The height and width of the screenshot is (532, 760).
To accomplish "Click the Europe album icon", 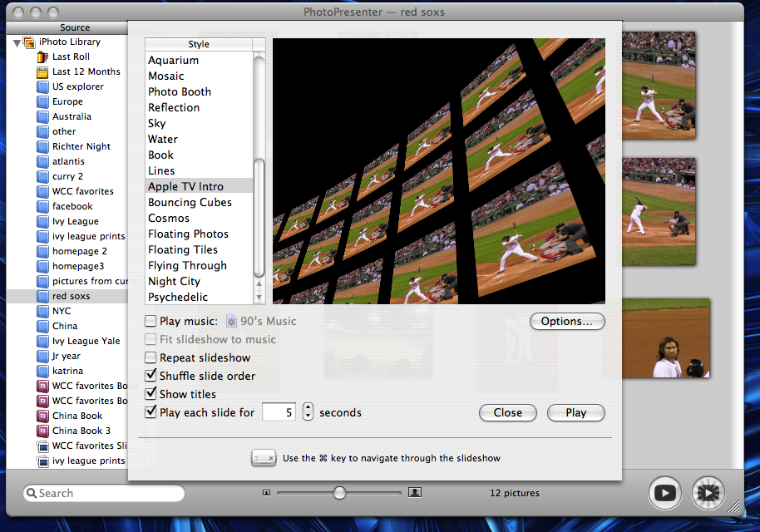I will [x=42, y=101].
